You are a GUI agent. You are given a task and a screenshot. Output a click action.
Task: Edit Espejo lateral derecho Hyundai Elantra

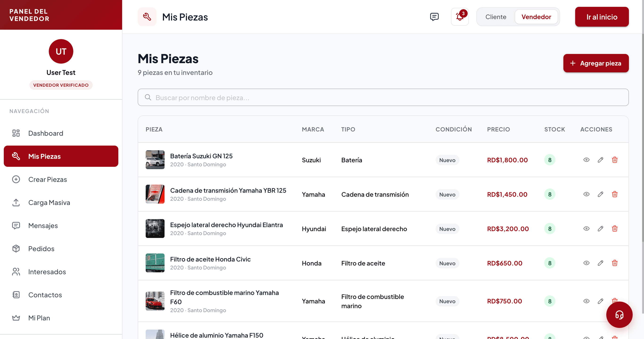point(600,229)
